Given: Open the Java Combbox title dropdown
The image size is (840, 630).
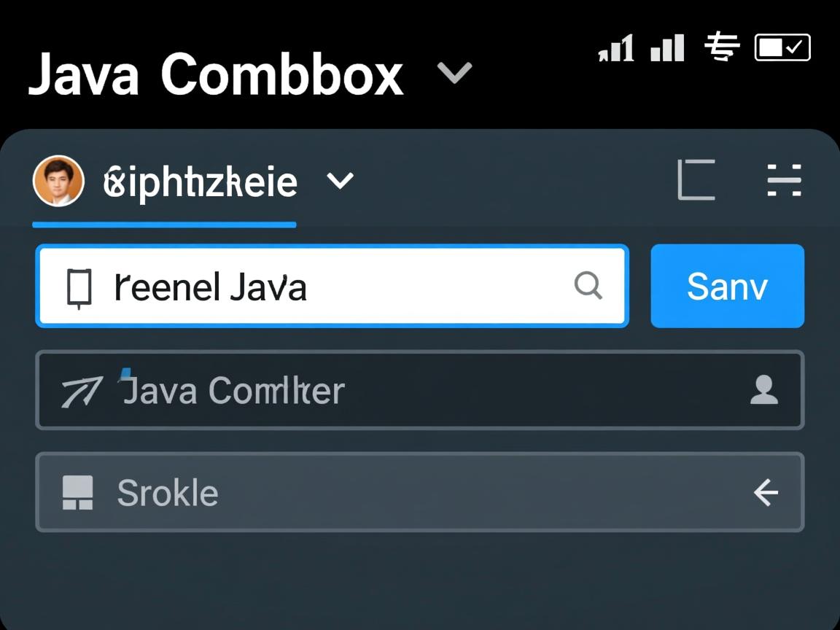Looking at the screenshot, I should [x=454, y=74].
